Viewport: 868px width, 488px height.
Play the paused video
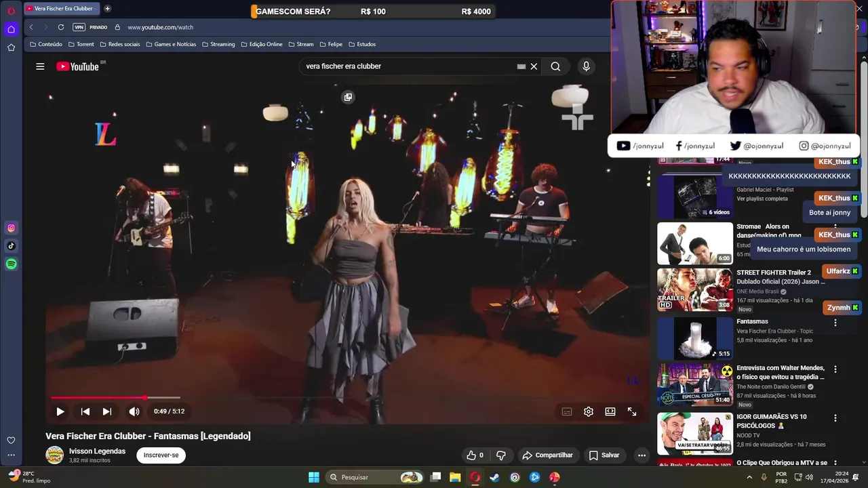(x=60, y=411)
